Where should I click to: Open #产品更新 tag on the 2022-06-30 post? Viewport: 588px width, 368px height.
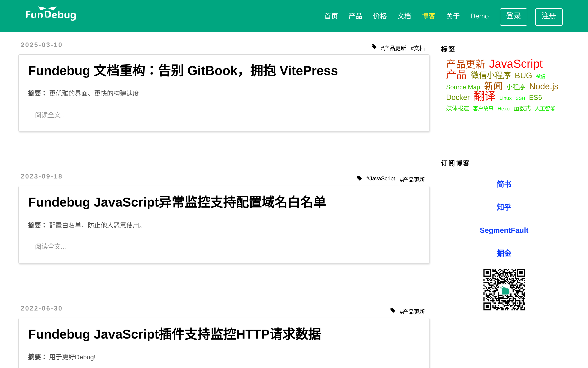(412, 312)
